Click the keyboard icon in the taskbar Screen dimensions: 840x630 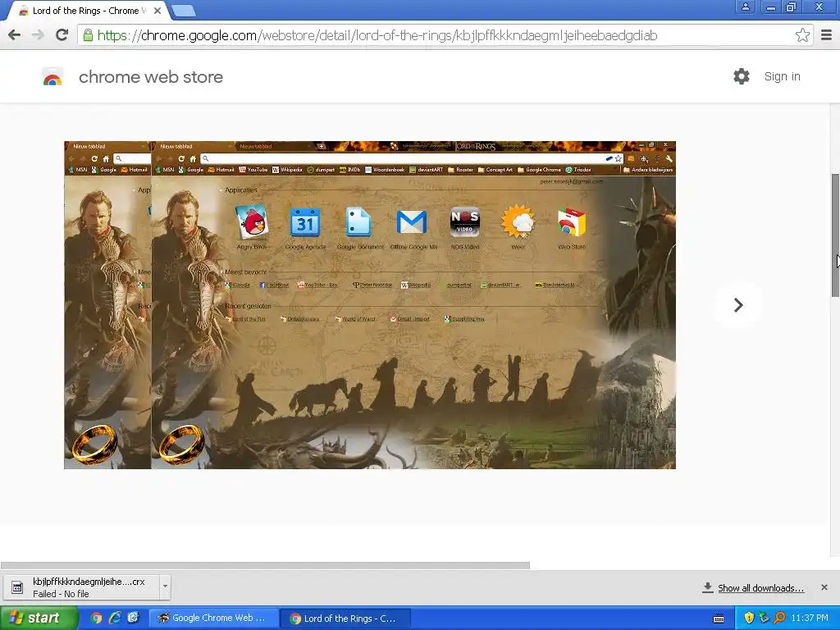tap(719, 619)
